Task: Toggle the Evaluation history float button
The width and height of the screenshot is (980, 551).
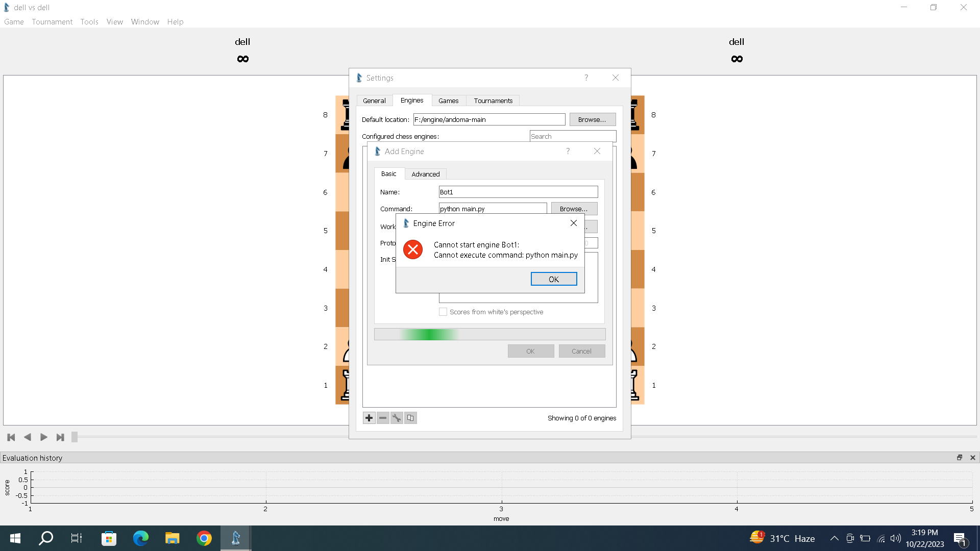Action: pyautogui.click(x=960, y=458)
